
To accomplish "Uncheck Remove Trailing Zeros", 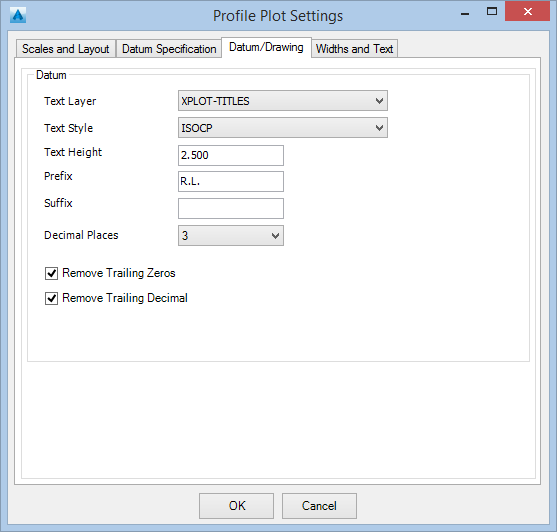I will pyautogui.click(x=52, y=273).
